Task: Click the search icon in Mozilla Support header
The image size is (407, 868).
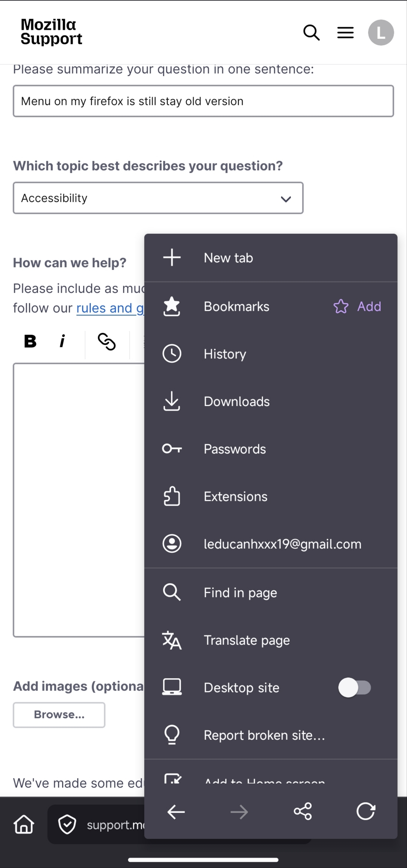Action: (311, 33)
